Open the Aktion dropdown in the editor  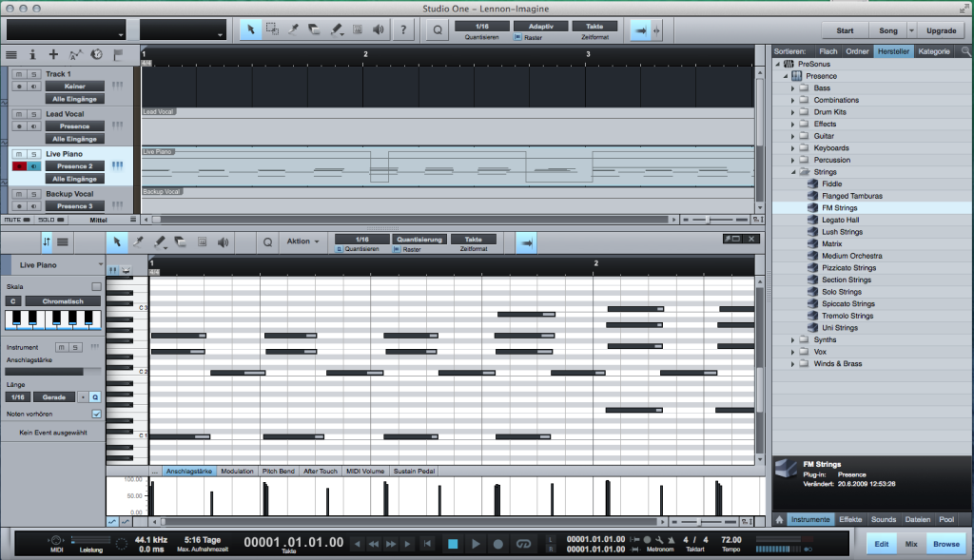click(x=302, y=241)
